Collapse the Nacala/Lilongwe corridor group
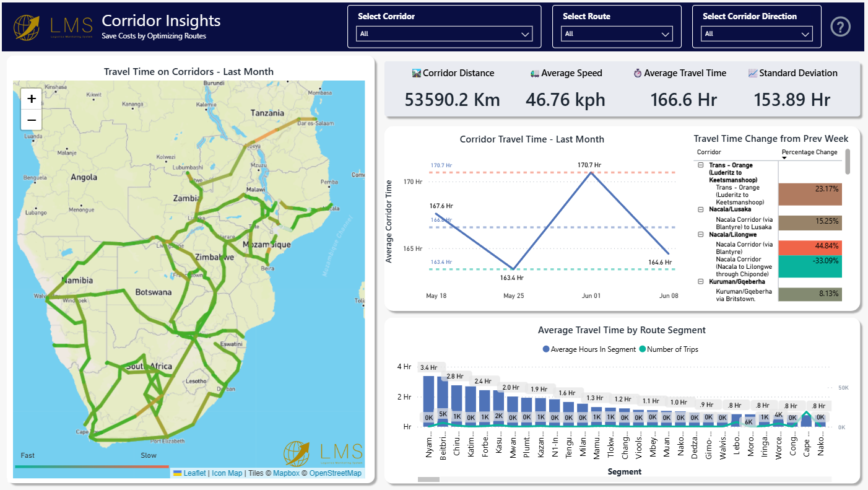 [x=701, y=235]
